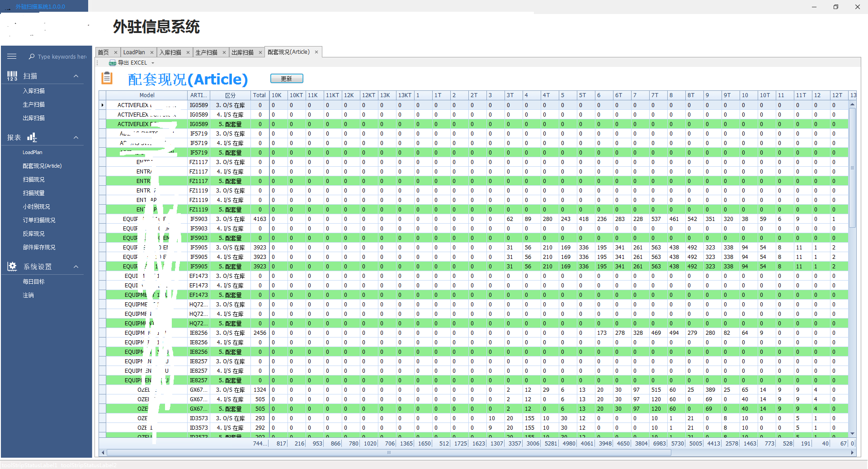Open 每日目标 in system settings
Viewport: 868px width, 469px height.
pyautogui.click(x=34, y=281)
